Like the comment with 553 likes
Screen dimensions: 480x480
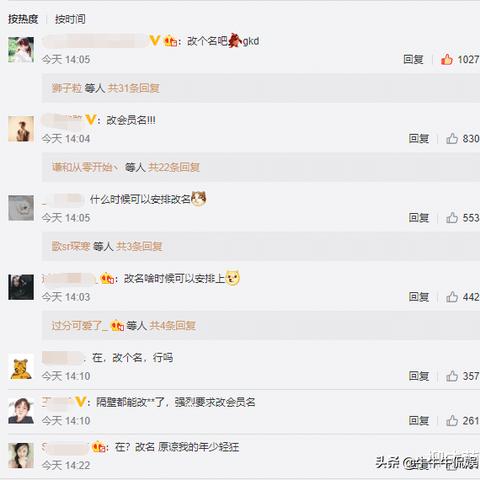point(452,218)
